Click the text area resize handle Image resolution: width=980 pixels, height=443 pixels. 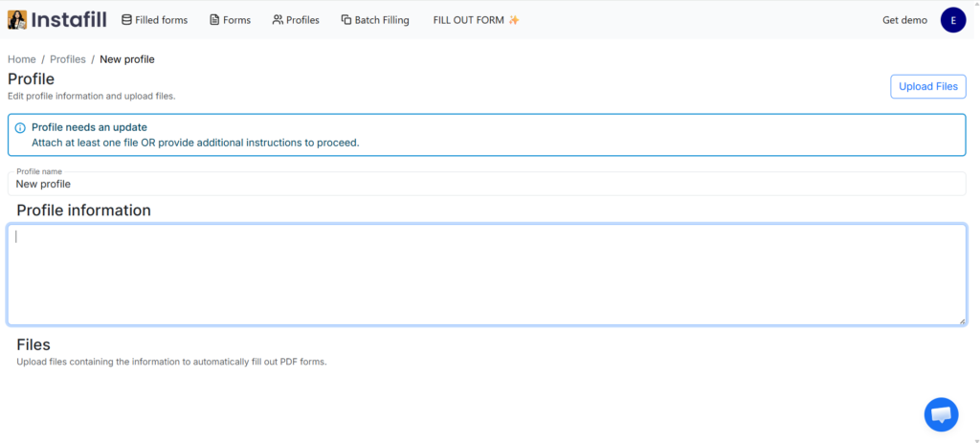[x=962, y=321]
